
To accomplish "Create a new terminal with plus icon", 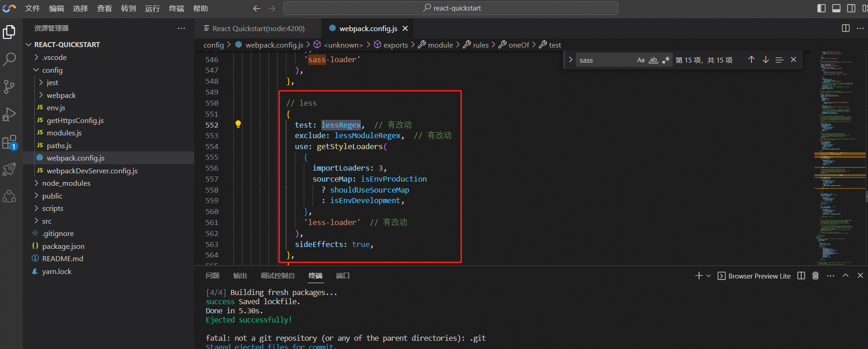I will click(699, 275).
